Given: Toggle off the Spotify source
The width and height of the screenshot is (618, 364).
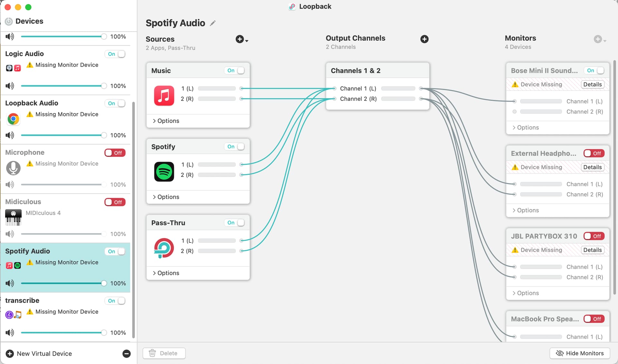Looking at the screenshot, I should (x=235, y=147).
